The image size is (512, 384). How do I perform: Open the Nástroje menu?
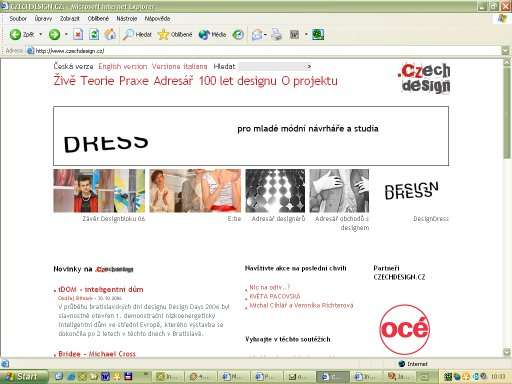click(127, 19)
